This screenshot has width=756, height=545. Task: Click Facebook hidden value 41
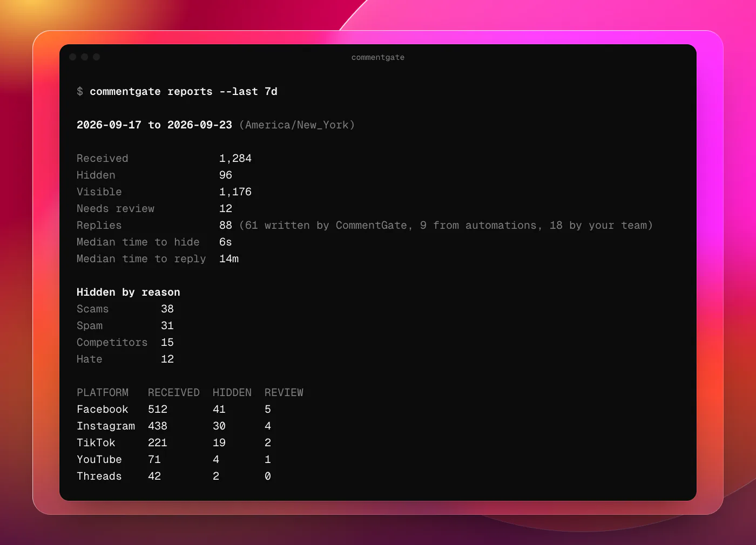[219, 410]
